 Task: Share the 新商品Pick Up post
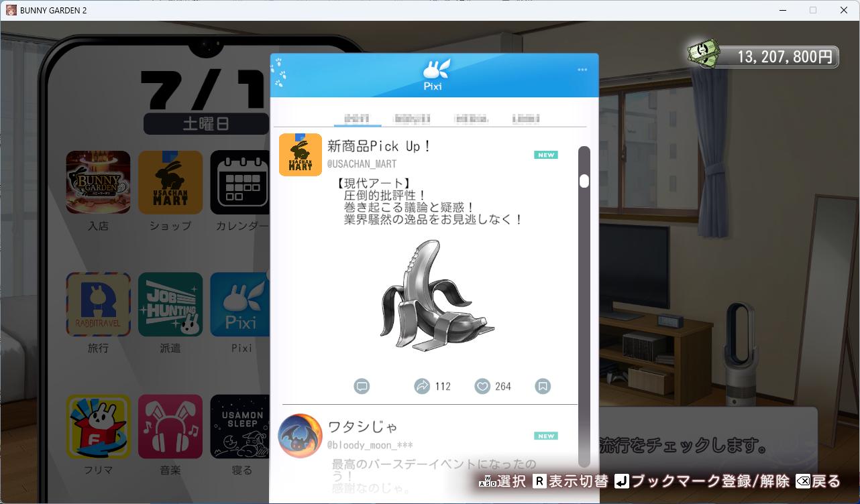422,386
